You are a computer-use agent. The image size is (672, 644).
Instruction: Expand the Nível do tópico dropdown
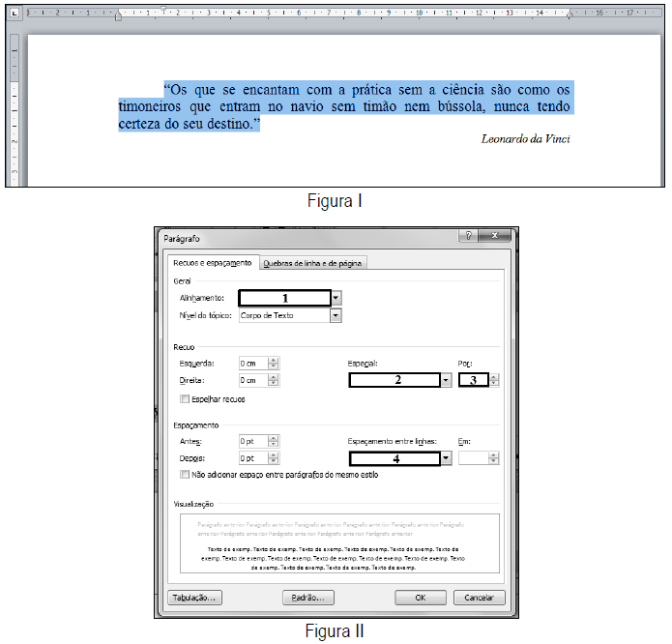pos(336,315)
